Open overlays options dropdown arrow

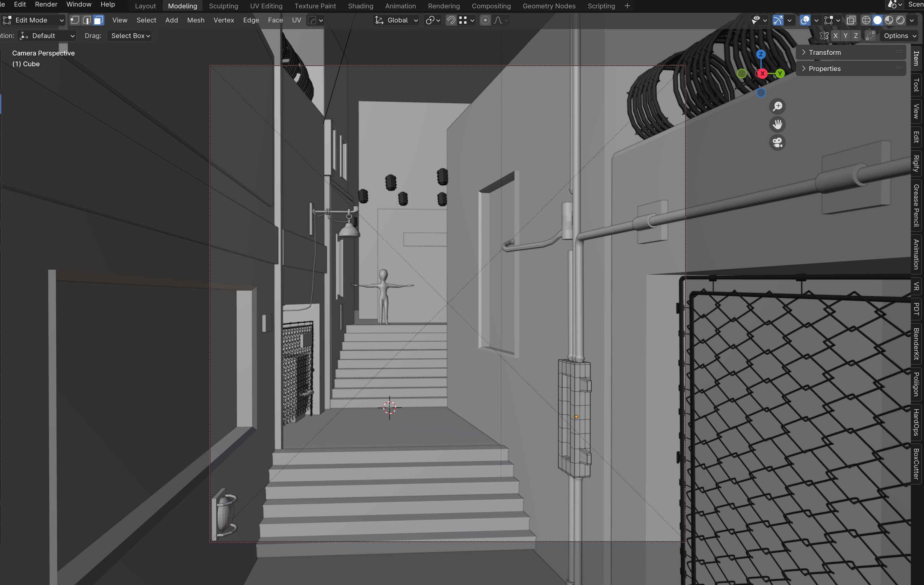pyautogui.click(x=816, y=20)
